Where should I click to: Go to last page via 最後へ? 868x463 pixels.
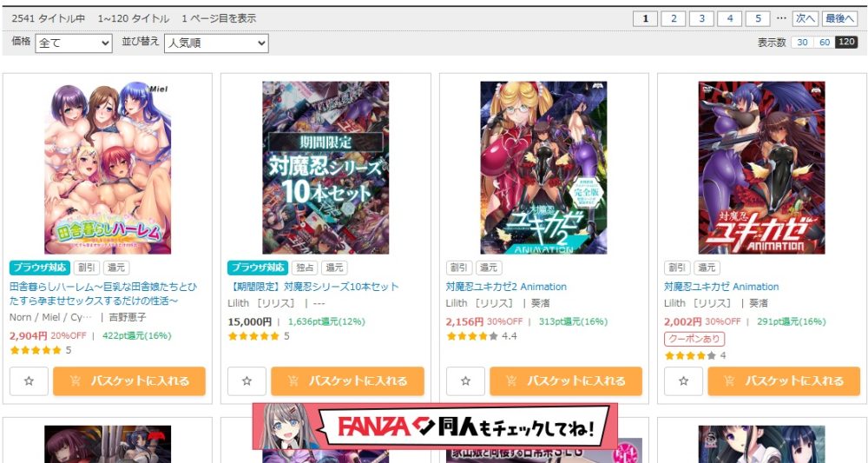(x=839, y=19)
